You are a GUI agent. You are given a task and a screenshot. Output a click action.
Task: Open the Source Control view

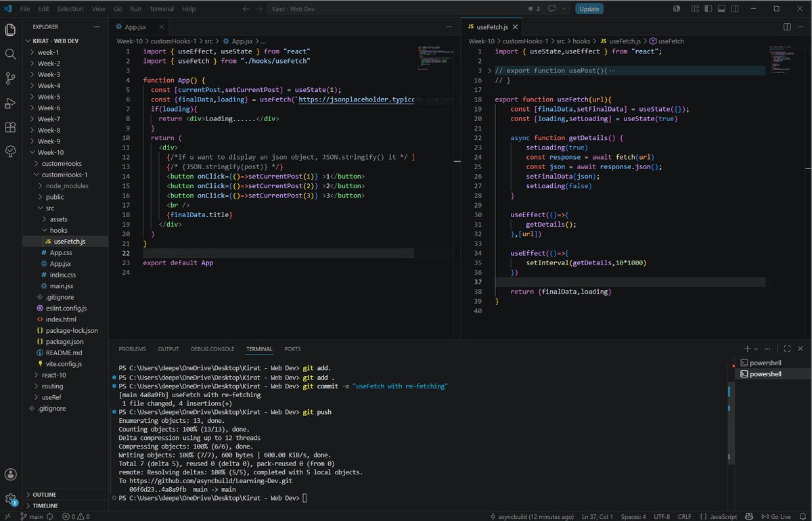coord(10,78)
